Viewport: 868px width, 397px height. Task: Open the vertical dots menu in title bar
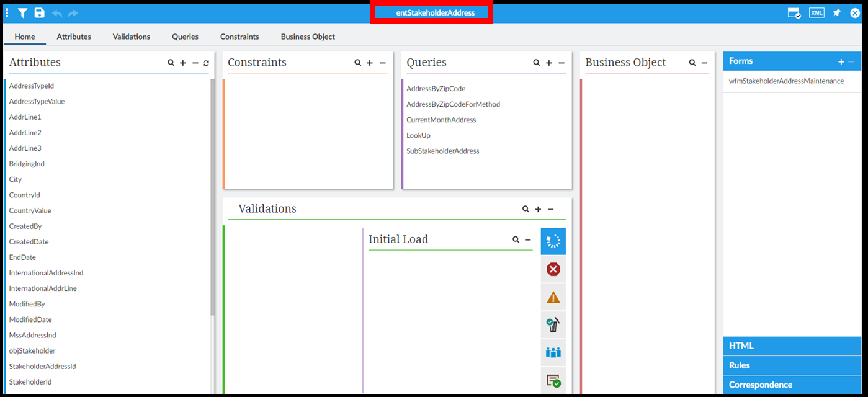[x=7, y=13]
